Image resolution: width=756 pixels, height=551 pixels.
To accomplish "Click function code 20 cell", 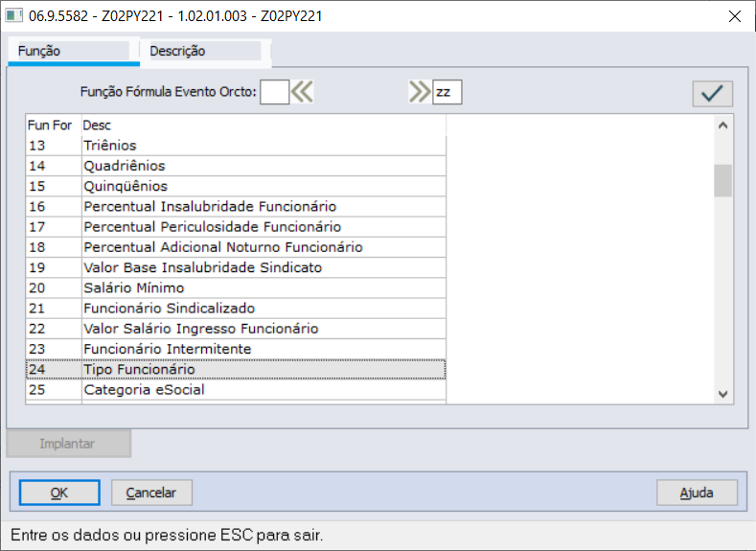I will [54, 287].
